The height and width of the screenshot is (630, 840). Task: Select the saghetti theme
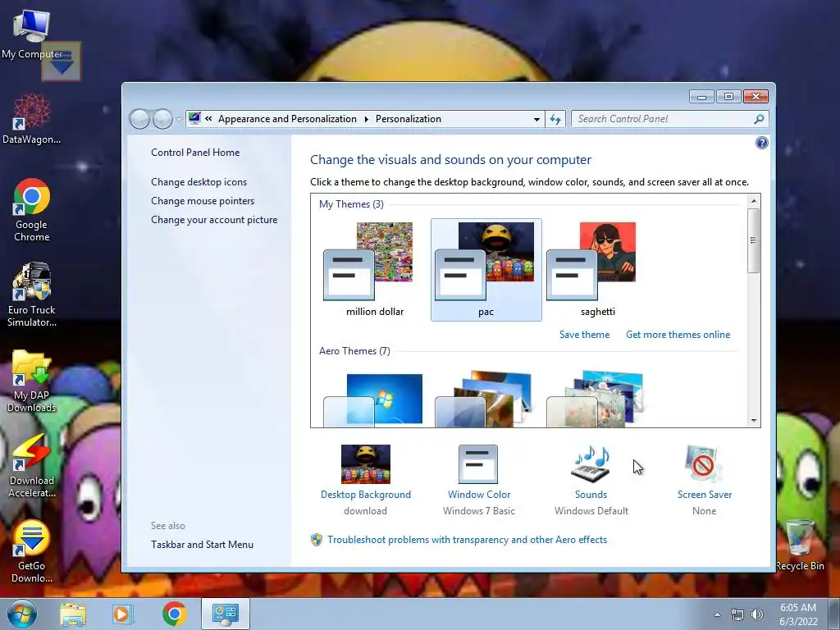pyautogui.click(x=597, y=269)
